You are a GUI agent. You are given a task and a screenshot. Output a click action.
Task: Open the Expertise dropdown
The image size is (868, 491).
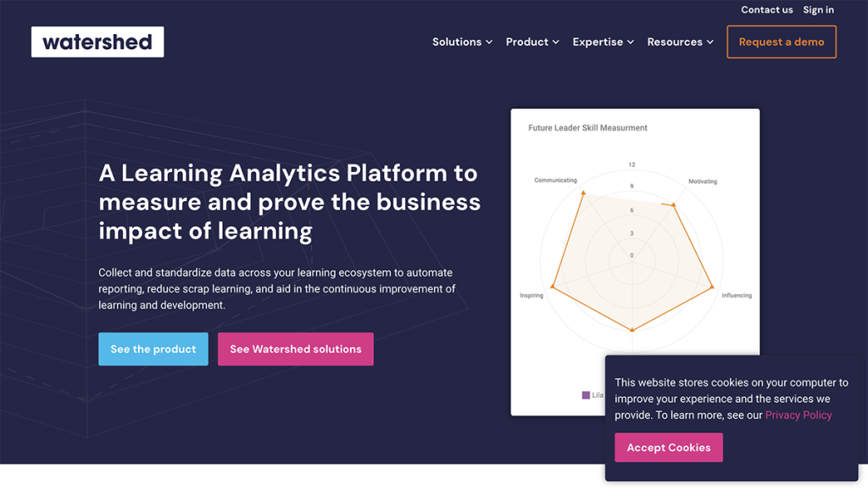(x=603, y=42)
